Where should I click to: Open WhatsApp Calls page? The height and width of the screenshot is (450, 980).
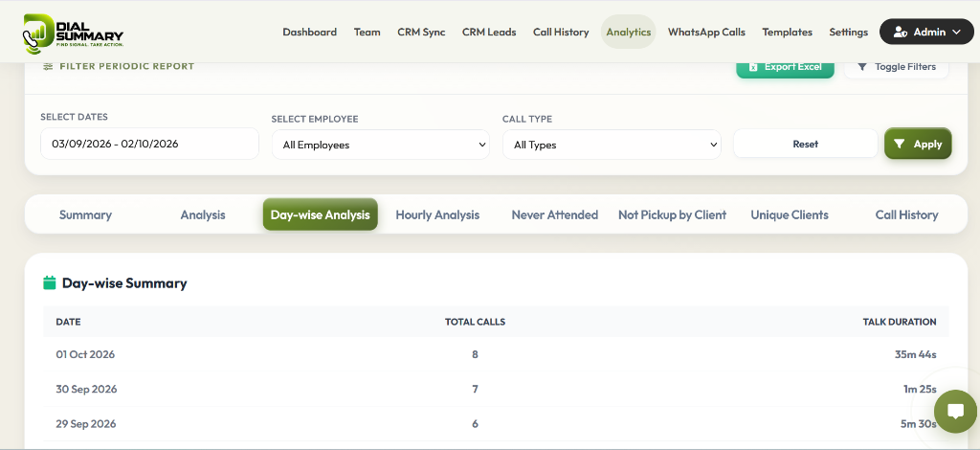(706, 32)
